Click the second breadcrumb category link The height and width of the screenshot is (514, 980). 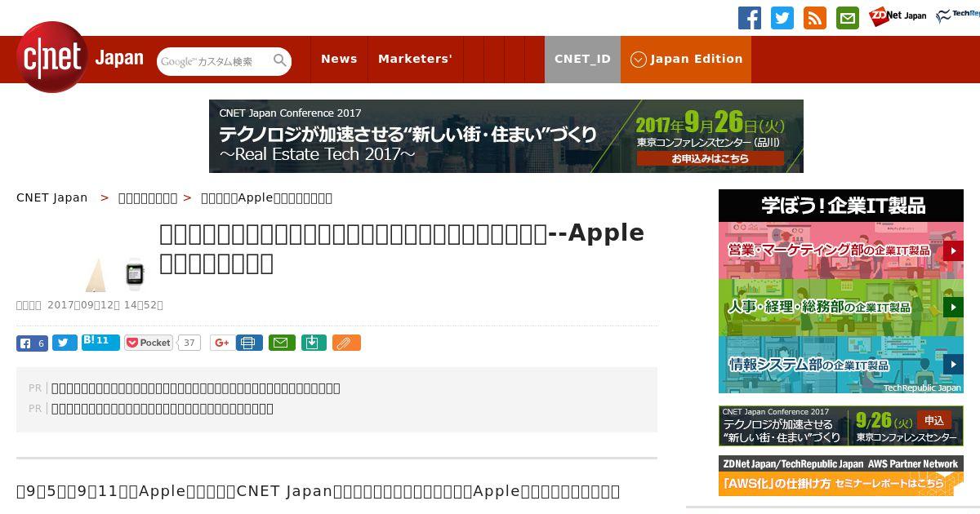pyautogui.click(x=148, y=197)
